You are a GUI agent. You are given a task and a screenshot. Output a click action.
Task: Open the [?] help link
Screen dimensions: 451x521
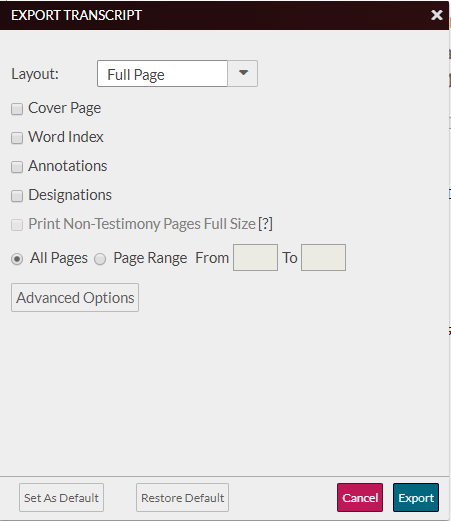[265, 224]
